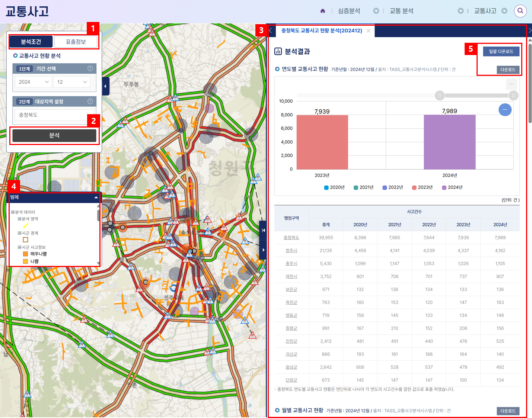
Task: Open the year 2024 dropdown
Action: [34, 82]
